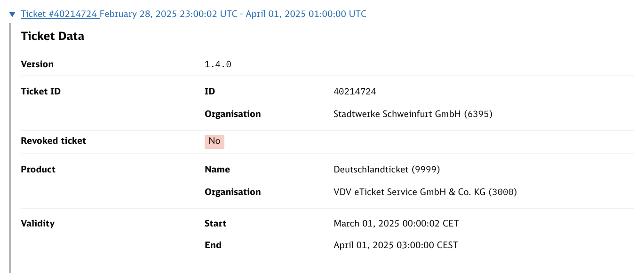Click the Ticket Data heading
The height and width of the screenshot is (273, 644).
point(53,36)
